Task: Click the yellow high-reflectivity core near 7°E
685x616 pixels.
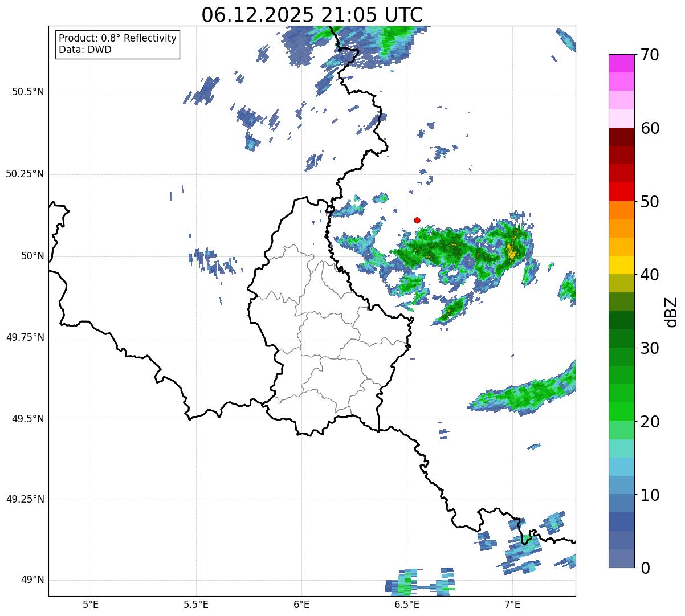Action: pyautogui.click(x=511, y=250)
